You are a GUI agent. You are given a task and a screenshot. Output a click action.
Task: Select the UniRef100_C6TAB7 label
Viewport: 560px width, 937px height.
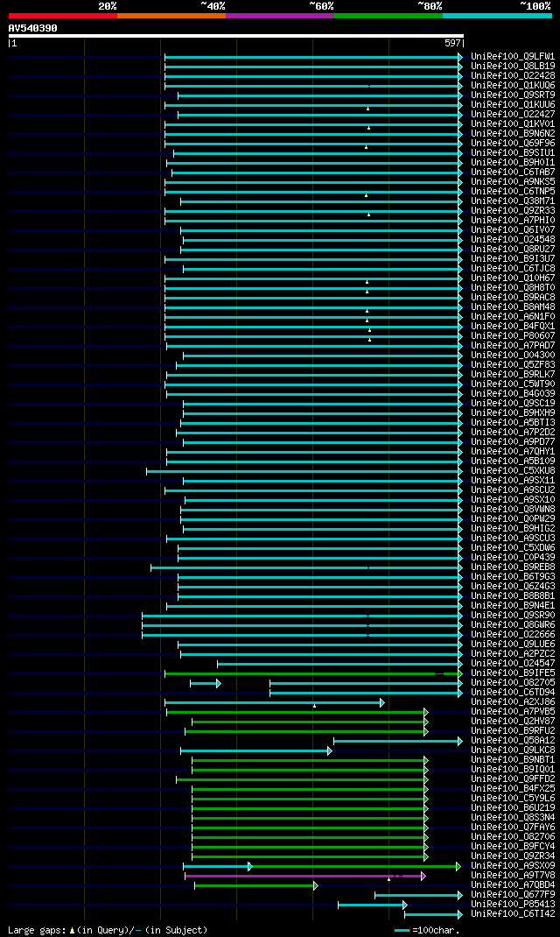(x=513, y=173)
